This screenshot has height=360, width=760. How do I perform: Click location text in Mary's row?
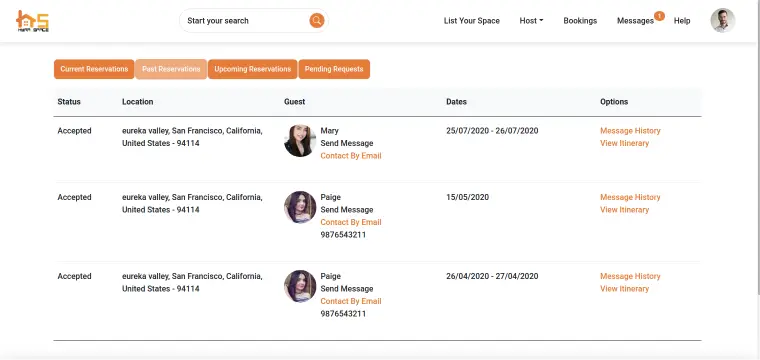[192, 137]
